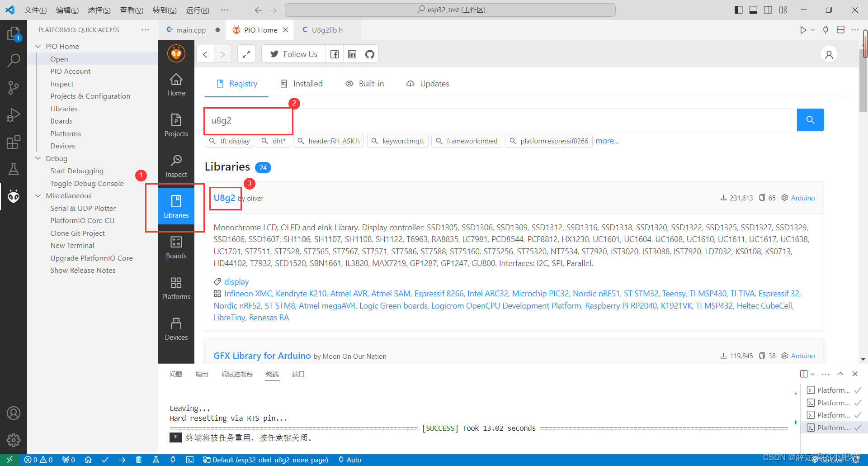The height and width of the screenshot is (466, 868).
Task: Open the Testing flask icon in activity bar
Action: pyautogui.click(x=14, y=169)
